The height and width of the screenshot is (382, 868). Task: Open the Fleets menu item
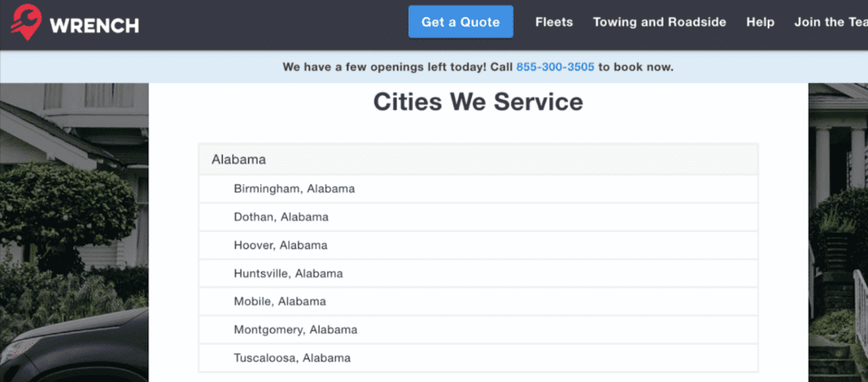click(554, 22)
